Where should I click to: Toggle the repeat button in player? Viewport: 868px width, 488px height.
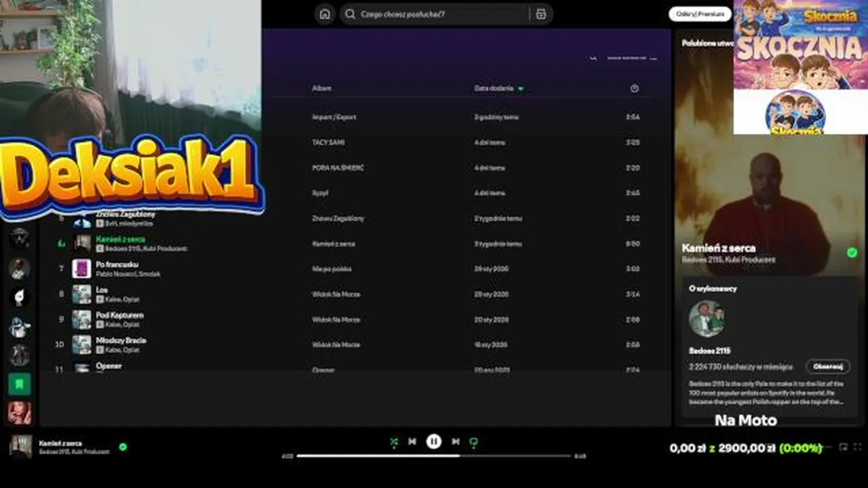(473, 442)
